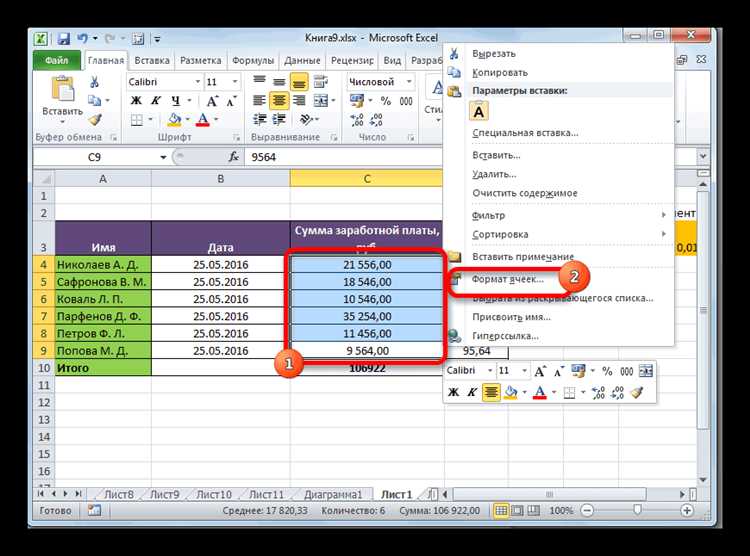Click the borders button in ribbon font group
The width and height of the screenshot is (750, 556).
(x=136, y=120)
